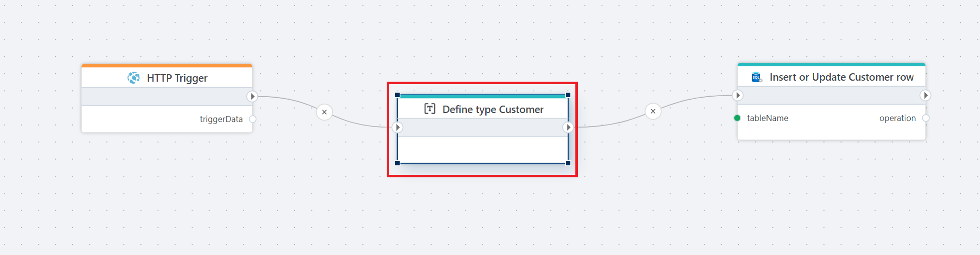Click the SQL icon on Insert or Update node
The width and height of the screenshot is (980, 255).
point(757,77)
